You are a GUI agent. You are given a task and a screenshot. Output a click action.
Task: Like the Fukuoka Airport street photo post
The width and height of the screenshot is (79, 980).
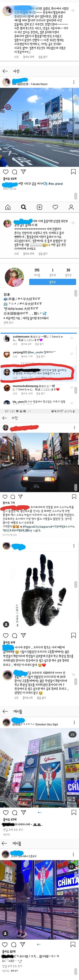(x=5, y=172)
